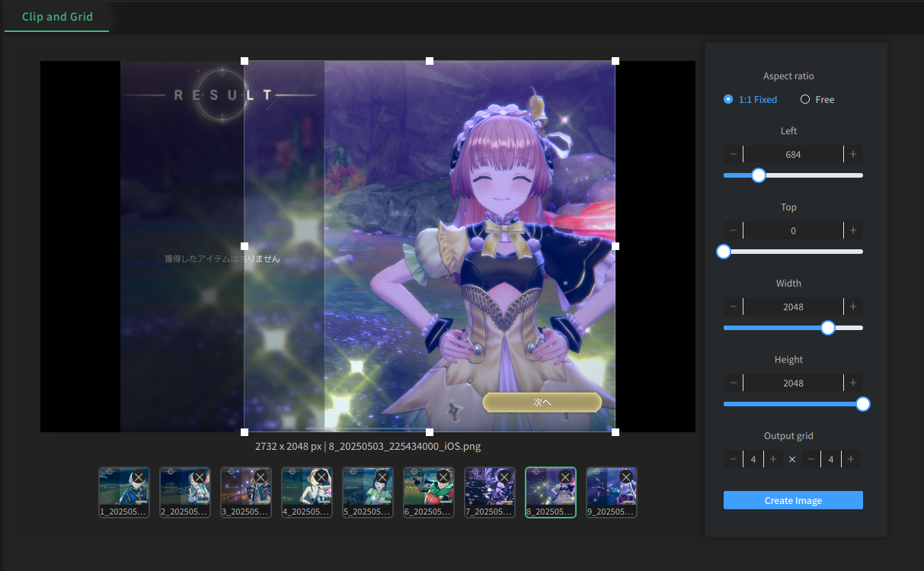Choose the 9_202505 thumbnail

(612, 492)
